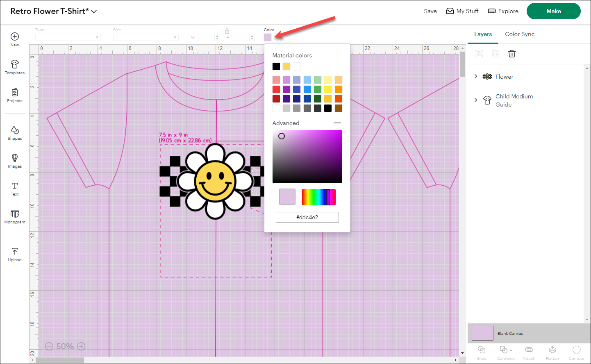
Task: Collapse the Advanced color section
Action: [337, 123]
